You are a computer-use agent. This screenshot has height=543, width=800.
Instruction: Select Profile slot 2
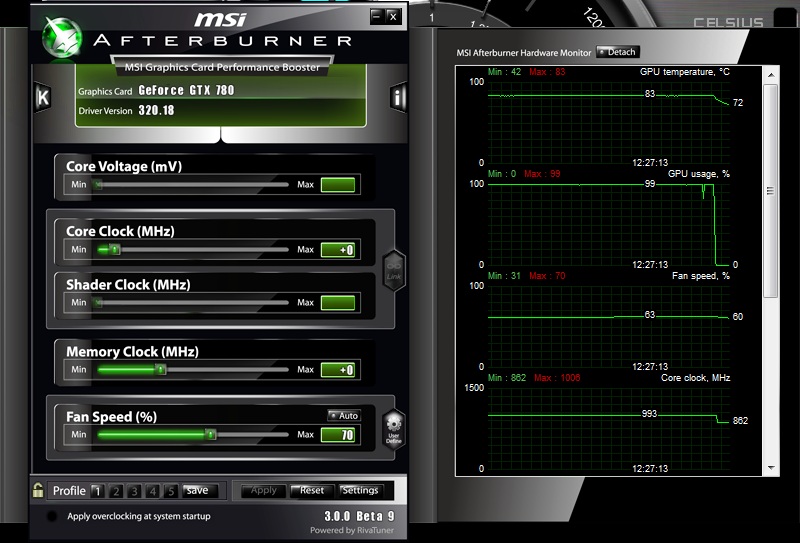click(116, 491)
